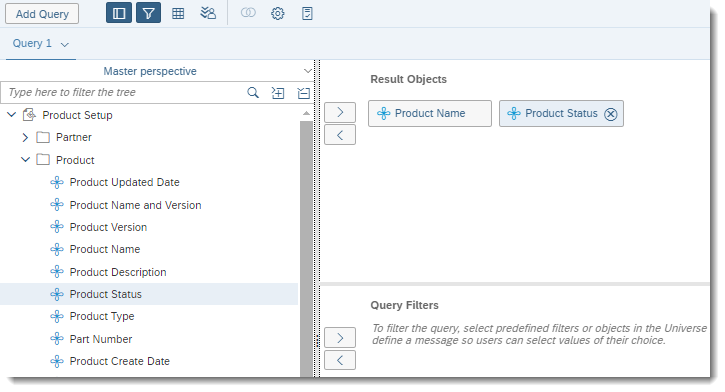Click the search magnifier in tree filter

253,92
